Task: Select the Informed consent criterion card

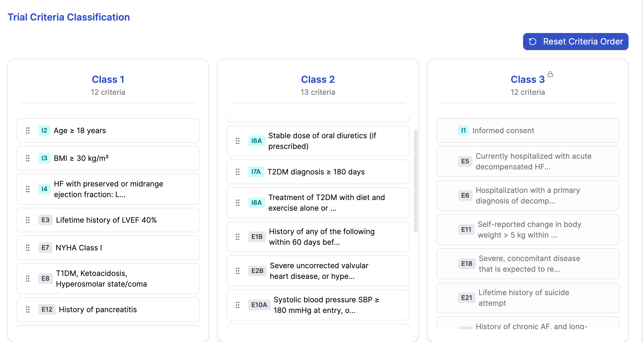Action: 528,131
